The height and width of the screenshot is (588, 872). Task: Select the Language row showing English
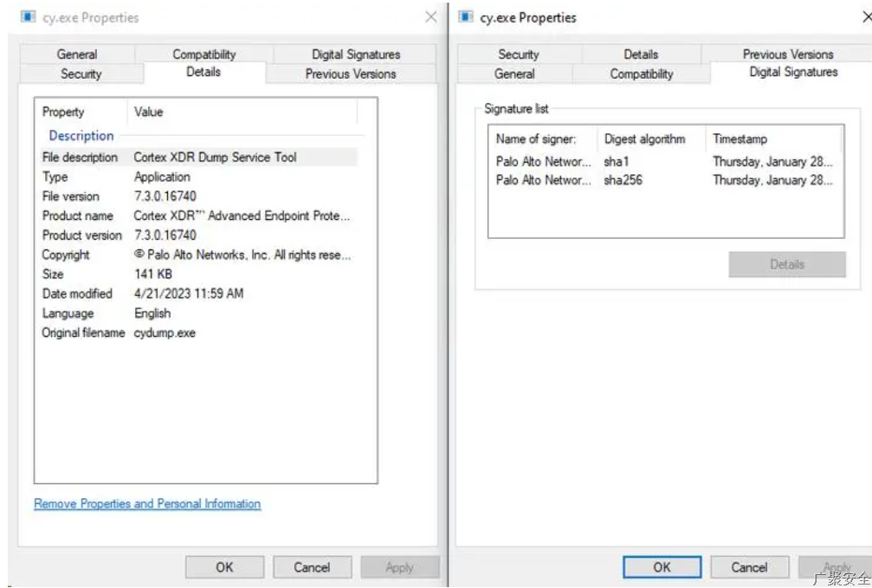point(198,313)
